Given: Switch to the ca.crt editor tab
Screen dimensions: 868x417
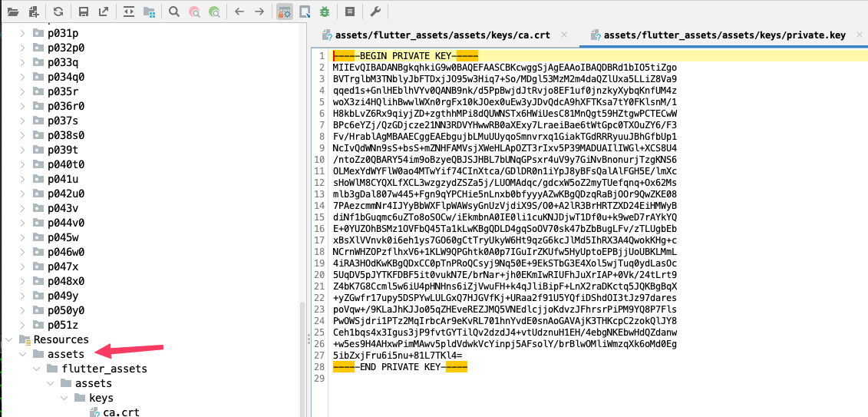Looking at the screenshot, I should point(441,35).
